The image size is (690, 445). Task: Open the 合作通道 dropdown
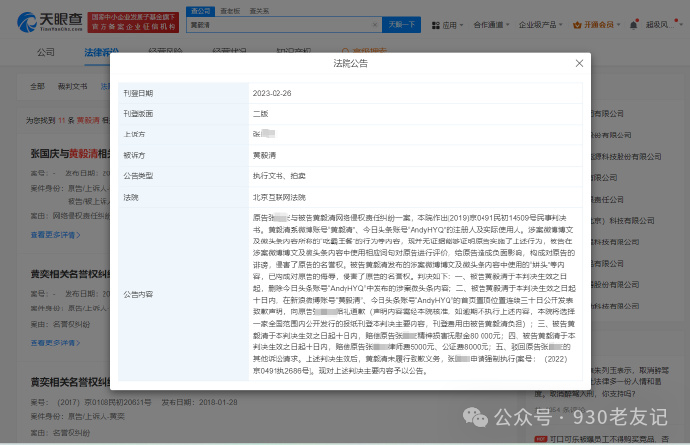[492, 24]
